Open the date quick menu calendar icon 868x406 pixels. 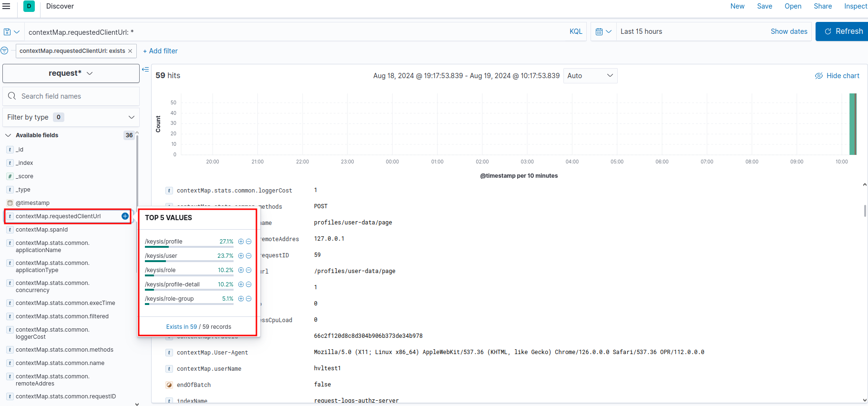(603, 31)
